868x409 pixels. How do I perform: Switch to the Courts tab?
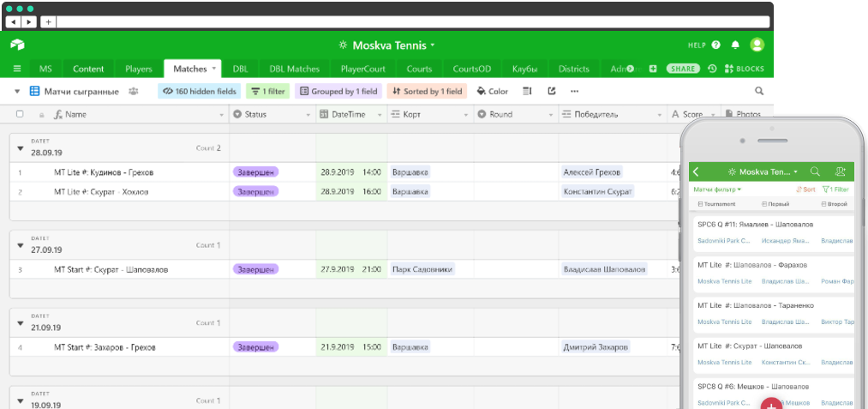tap(419, 69)
